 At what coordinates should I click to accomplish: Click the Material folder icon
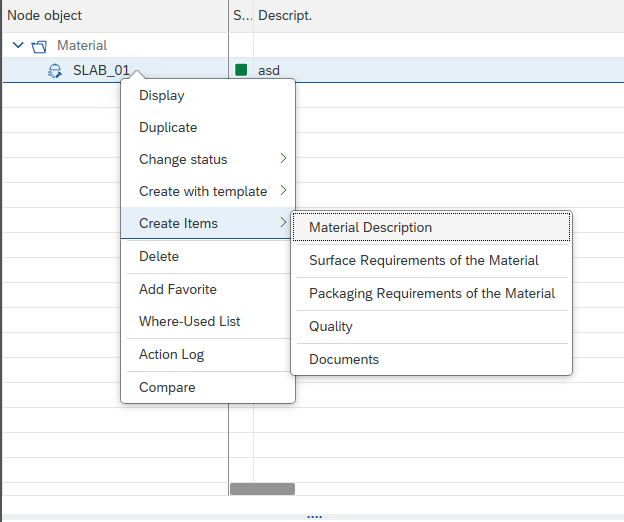(39, 46)
